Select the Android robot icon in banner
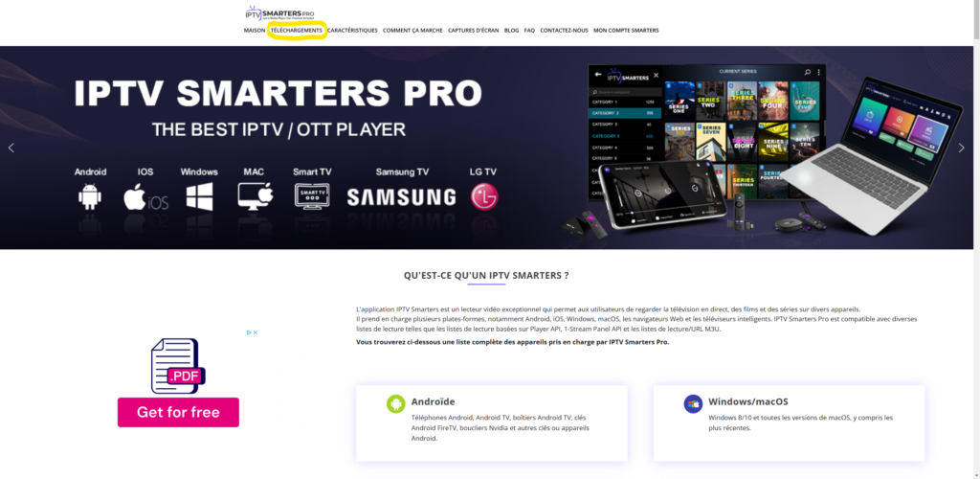This screenshot has height=479, width=980. pyautogui.click(x=90, y=196)
